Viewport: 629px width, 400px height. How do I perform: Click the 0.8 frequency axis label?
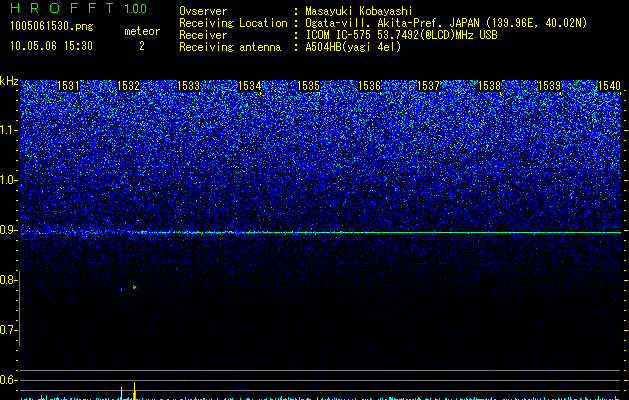pyautogui.click(x=8, y=280)
